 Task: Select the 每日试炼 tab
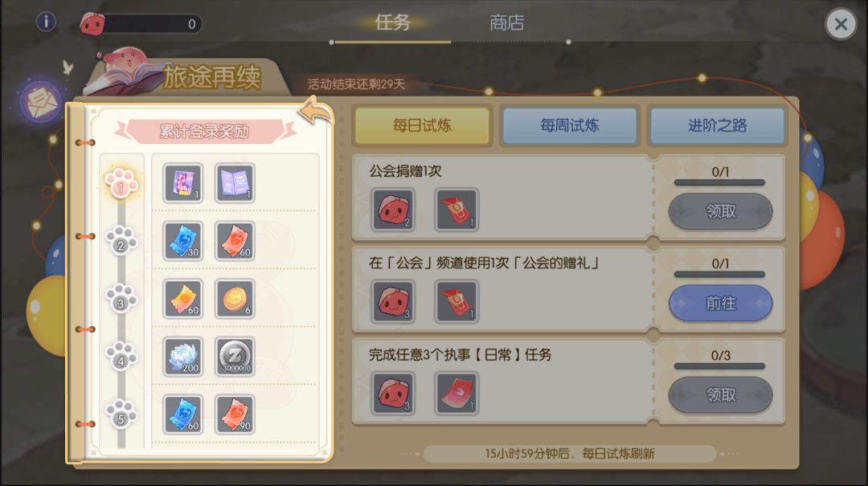click(x=422, y=125)
